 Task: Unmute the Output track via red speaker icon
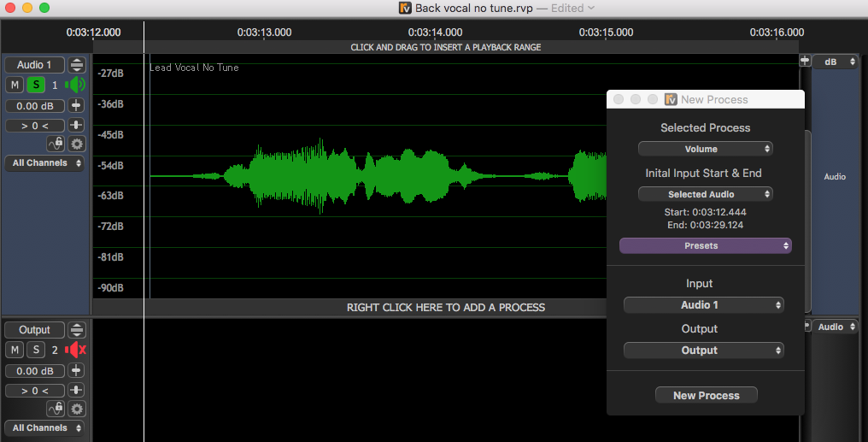coord(77,350)
